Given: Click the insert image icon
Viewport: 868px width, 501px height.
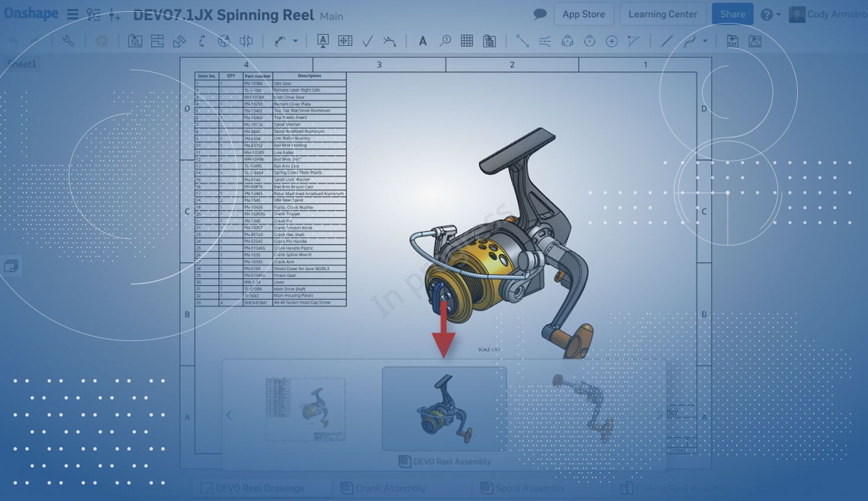Looking at the screenshot, I should [755, 41].
